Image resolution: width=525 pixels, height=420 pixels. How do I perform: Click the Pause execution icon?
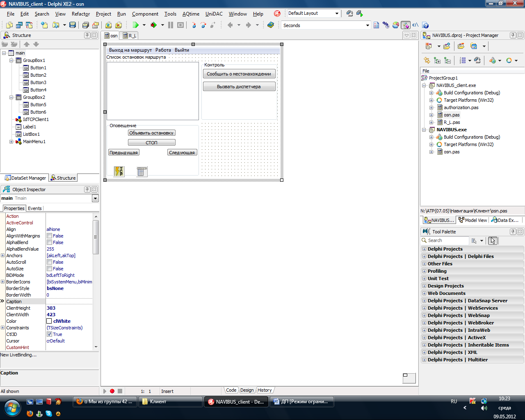click(x=171, y=25)
